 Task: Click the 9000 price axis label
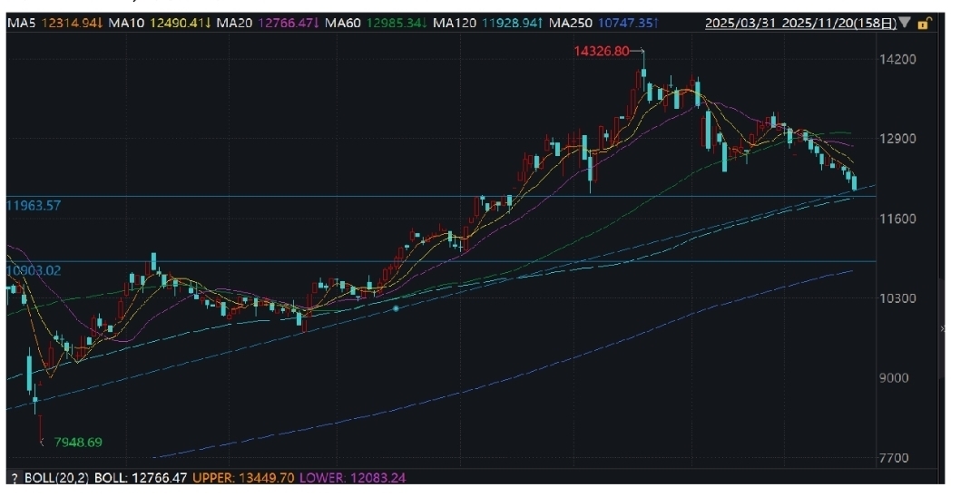tap(895, 378)
